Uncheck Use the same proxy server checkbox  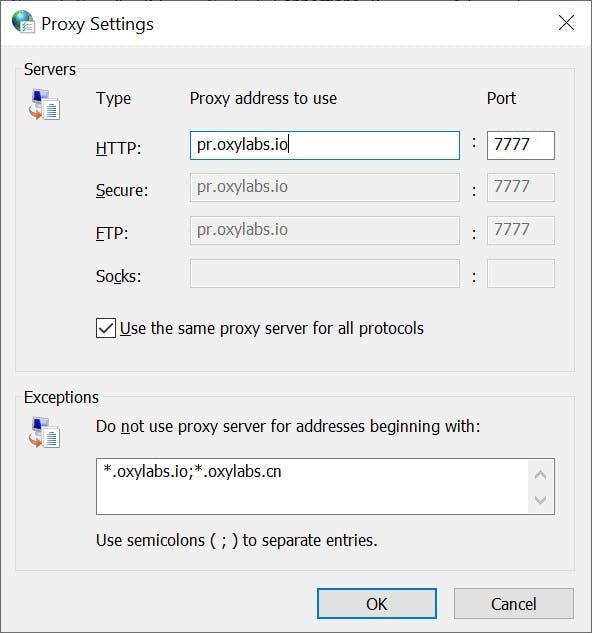pos(106,328)
